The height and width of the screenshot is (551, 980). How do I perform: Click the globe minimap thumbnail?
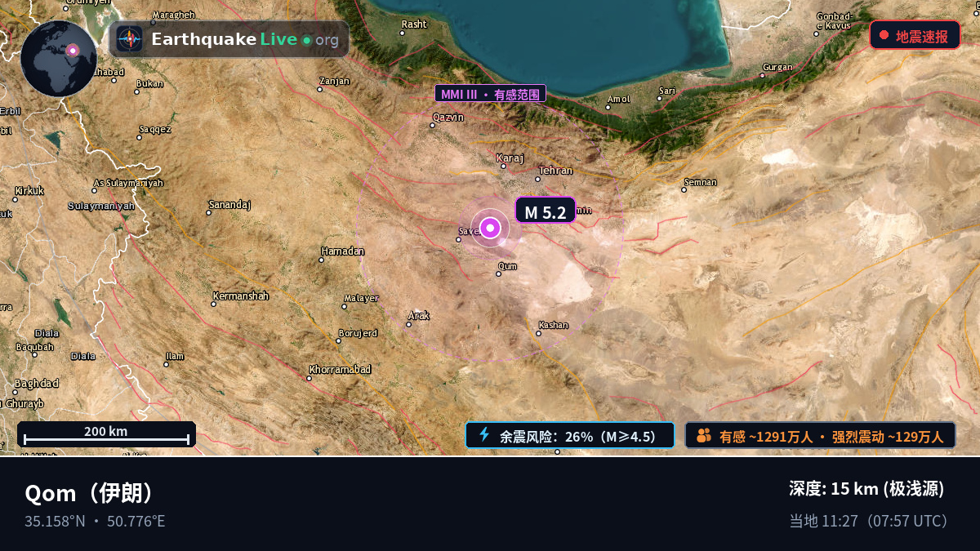[x=59, y=59]
